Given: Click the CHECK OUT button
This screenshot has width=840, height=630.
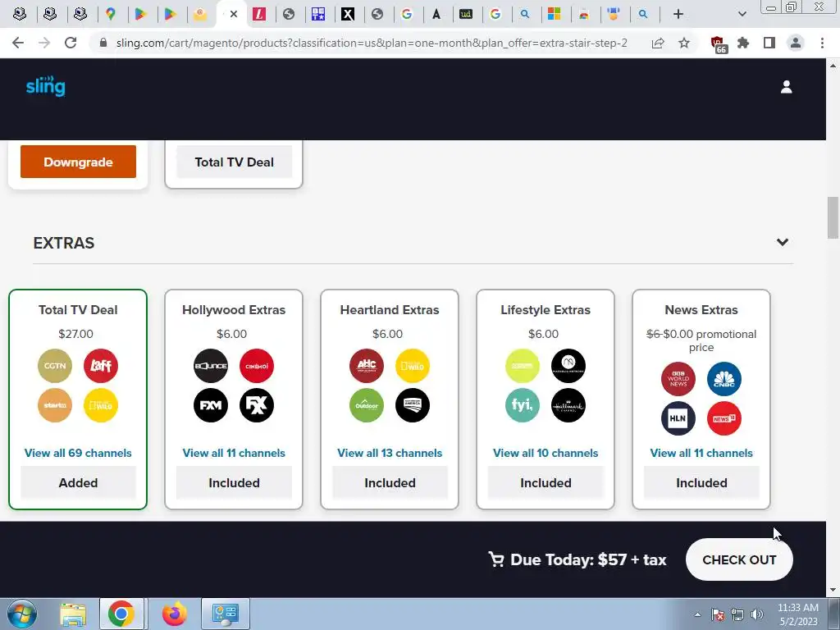Looking at the screenshot, I should pyautogui.click(x=739, y=559).
